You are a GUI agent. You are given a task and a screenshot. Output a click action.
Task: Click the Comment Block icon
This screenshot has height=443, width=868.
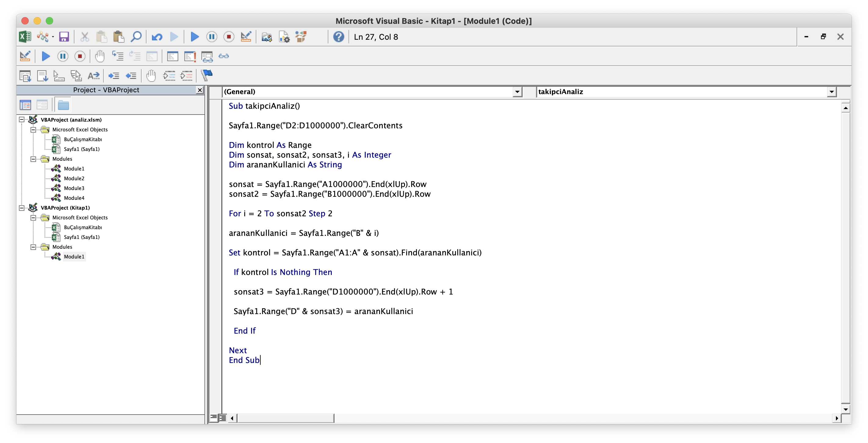[169, 75]
